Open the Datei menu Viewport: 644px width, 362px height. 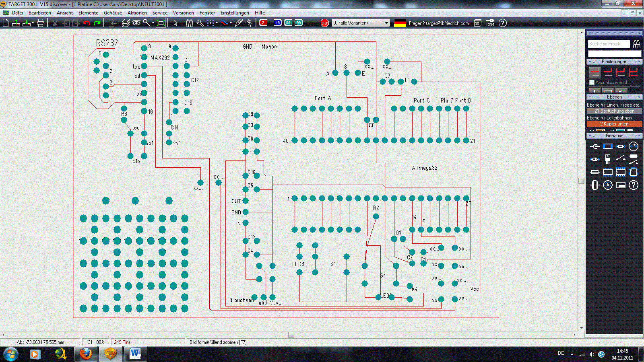pos(17,13)
